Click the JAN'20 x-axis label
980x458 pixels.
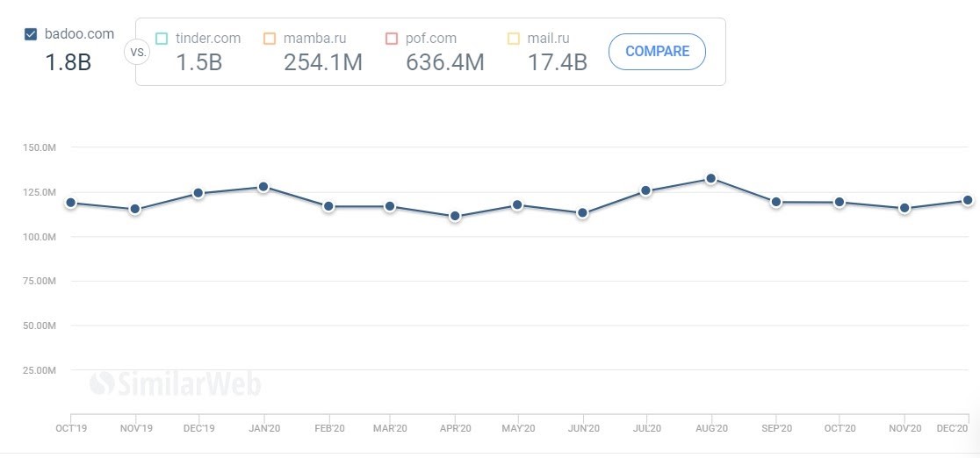click(x=263, y=429)
